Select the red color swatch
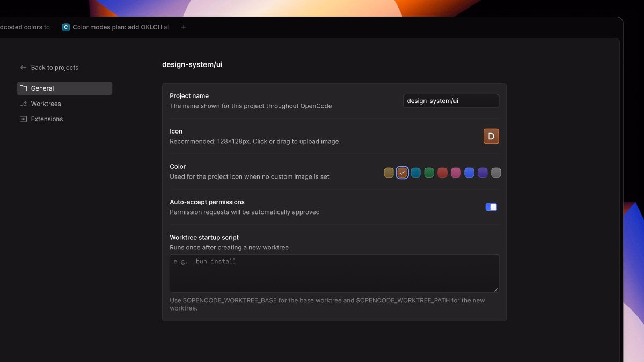Screen dimensions: 644x362 click(x=443, y=173)
